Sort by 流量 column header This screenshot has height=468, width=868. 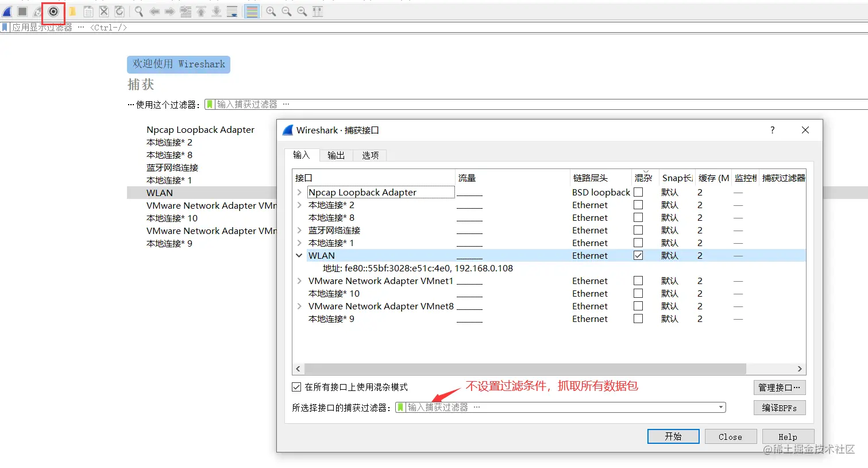coord(513,178)
